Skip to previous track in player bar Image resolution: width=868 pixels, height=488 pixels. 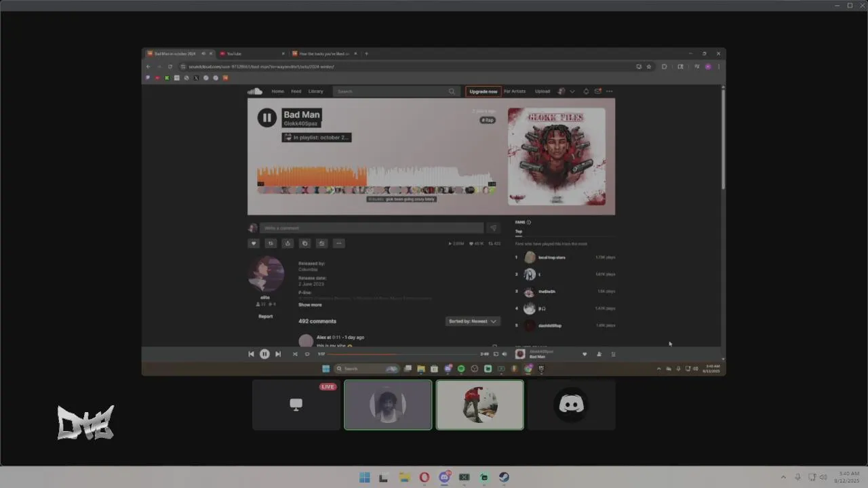(251, 354)
